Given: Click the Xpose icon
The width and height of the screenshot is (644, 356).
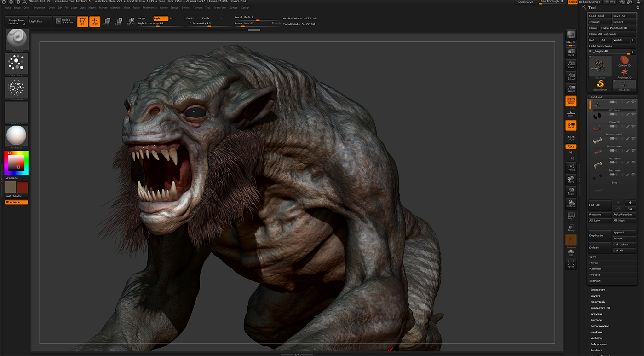Looking at the screenshot, I should 571,264.
